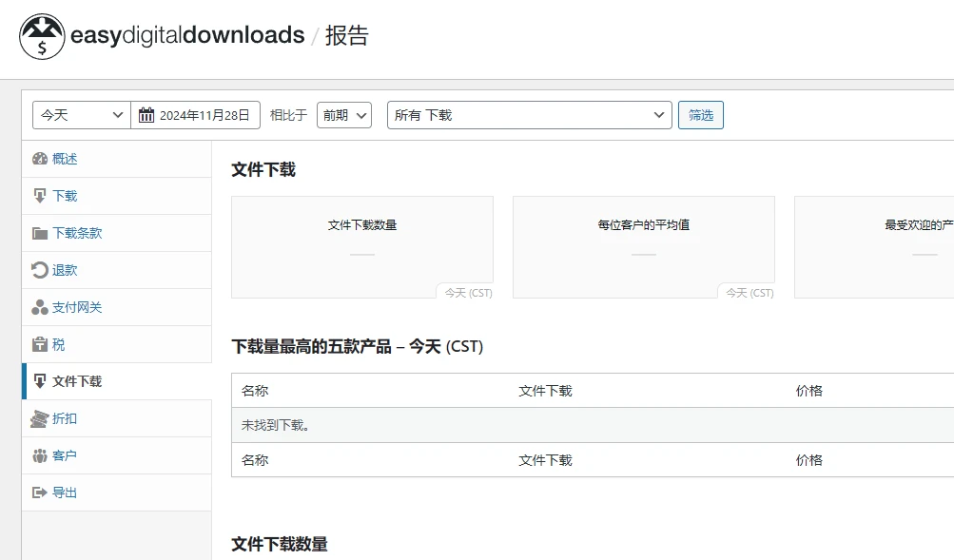This screenshot has width=954, height=560.
Task: Select the 概述 overview chart icon
Action: 38,158
